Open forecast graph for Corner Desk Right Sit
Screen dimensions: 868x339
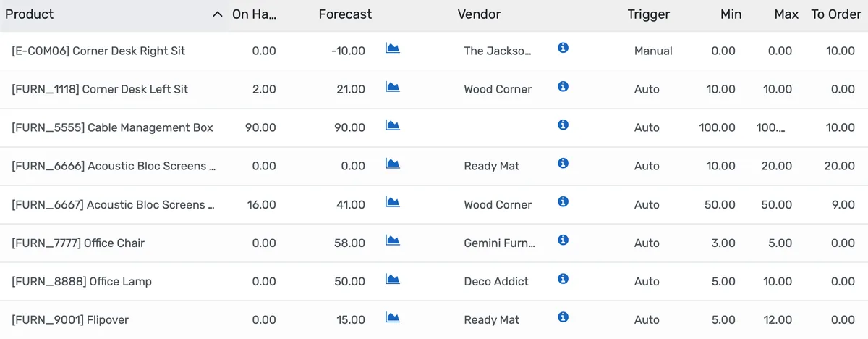[x=393, y=49]
